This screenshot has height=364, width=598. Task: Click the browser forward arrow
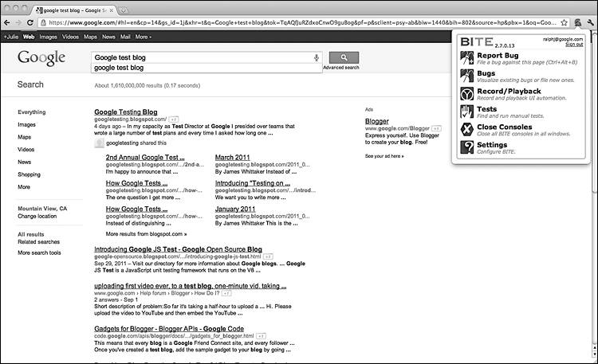click(18, 23)
